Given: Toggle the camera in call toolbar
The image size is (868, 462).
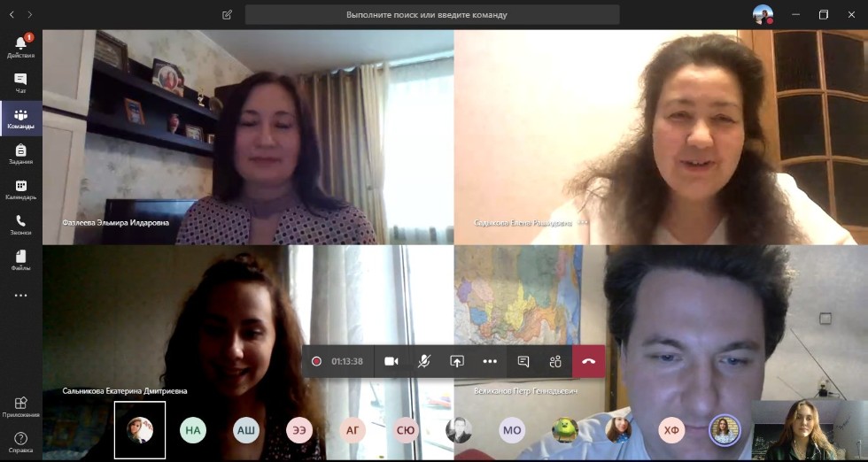Looking at the screenshot, I should 391,361.
